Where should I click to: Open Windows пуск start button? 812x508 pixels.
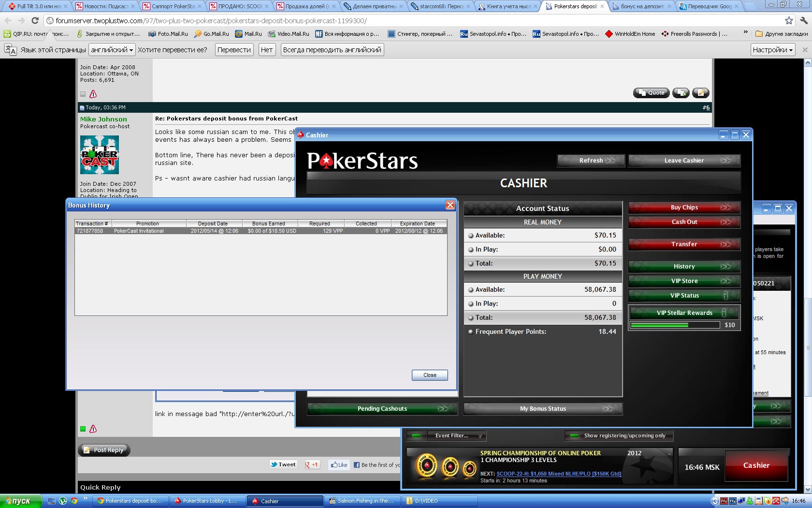20,501
